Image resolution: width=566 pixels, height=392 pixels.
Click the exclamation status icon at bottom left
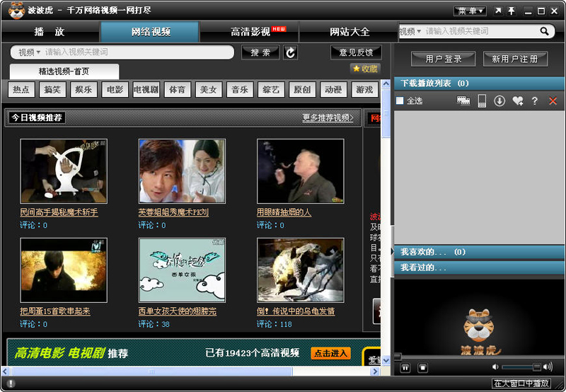point(11,384)
